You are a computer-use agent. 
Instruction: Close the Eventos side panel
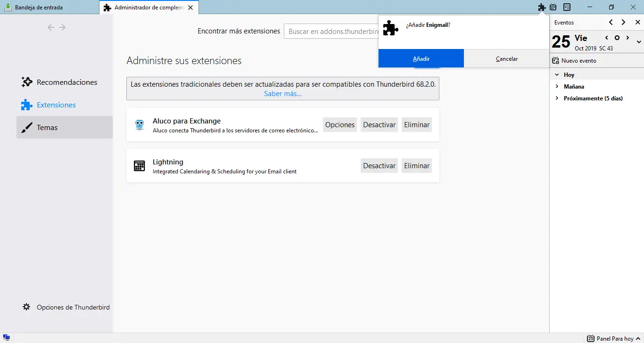(637, 22)
